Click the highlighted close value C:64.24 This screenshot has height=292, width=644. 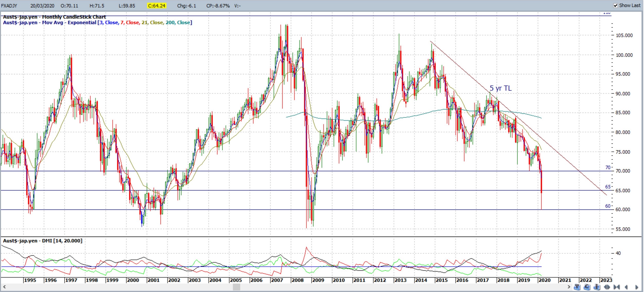pos(156,6)
